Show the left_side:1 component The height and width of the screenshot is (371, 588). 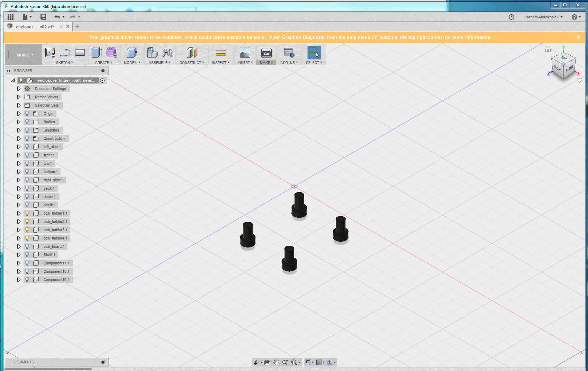point(27,147)
